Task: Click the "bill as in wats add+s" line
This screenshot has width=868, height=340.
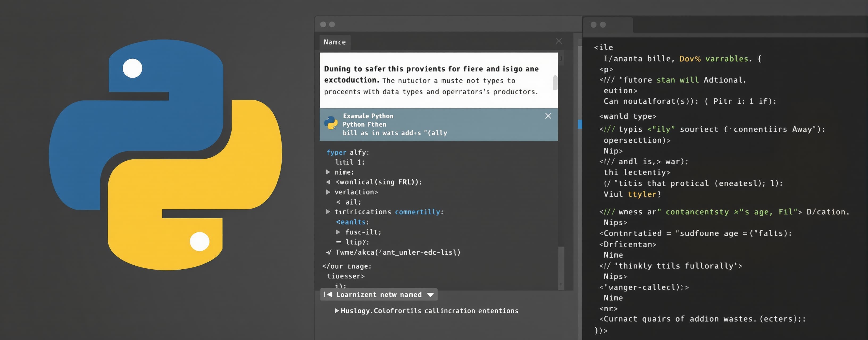Action: [x=395, y=133]
